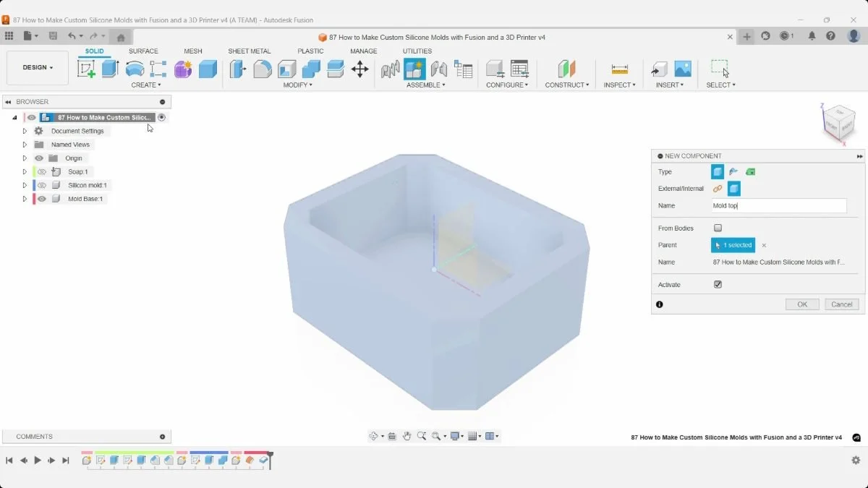The width and height of the screenshot is (868, 488).
Task: Open the ASSEMBLE dropdown menu
Action: [x=426, y=85]
